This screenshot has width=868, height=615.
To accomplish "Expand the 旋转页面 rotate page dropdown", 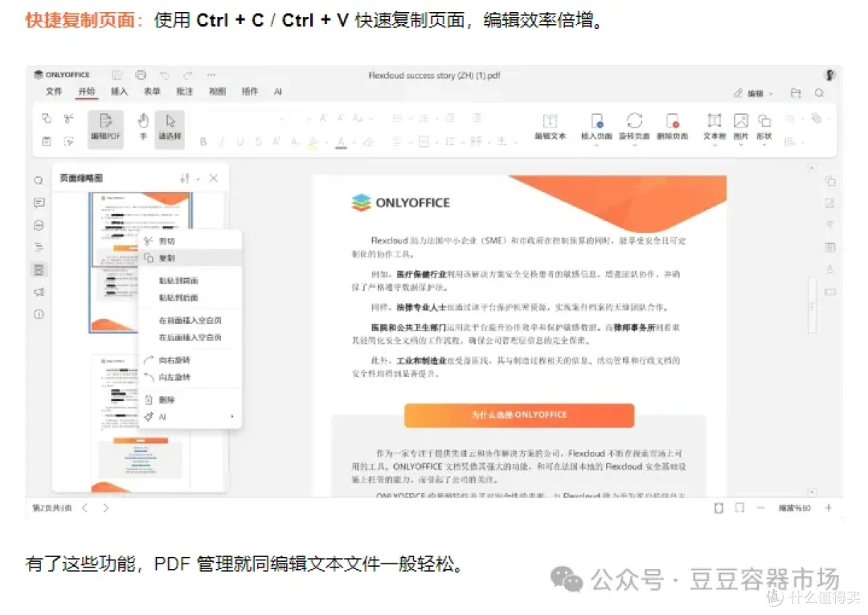I will [x=634, y=145].
